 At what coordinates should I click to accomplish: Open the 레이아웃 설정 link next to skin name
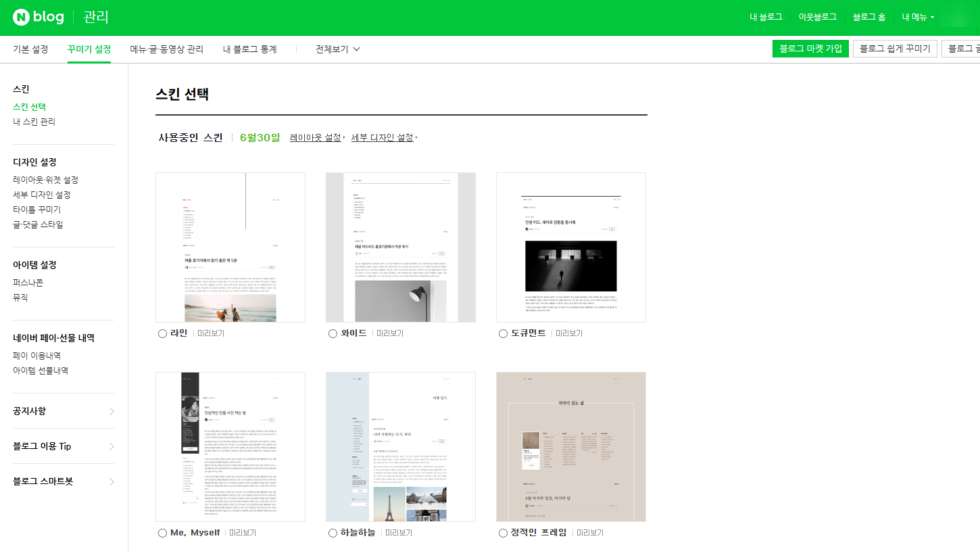316,137
